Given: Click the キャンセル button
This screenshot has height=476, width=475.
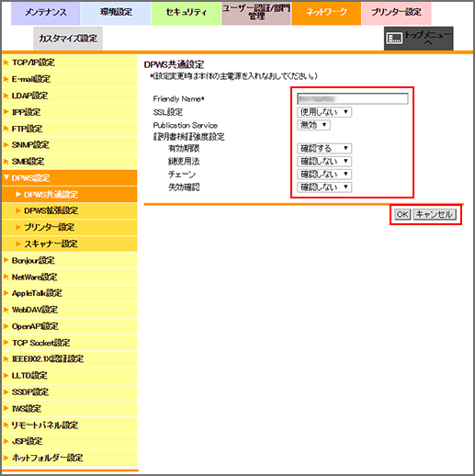Looking at the screenshot, I should pos(435,214).
